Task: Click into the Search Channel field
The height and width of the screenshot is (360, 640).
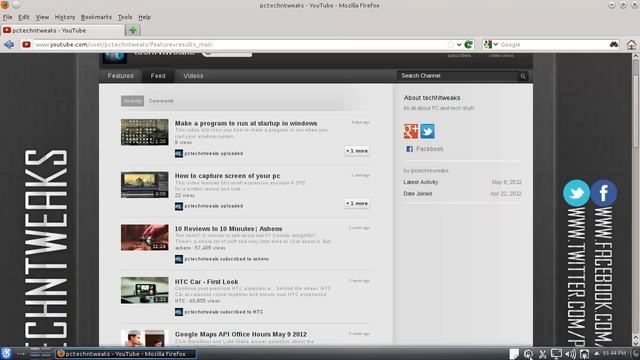Action: [x=457, y=76]
